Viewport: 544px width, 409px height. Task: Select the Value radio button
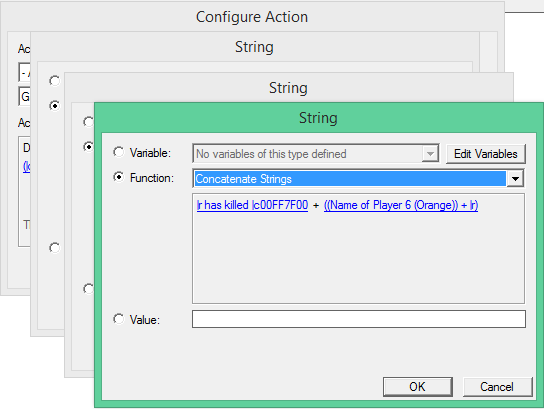(x=119, y=319)
